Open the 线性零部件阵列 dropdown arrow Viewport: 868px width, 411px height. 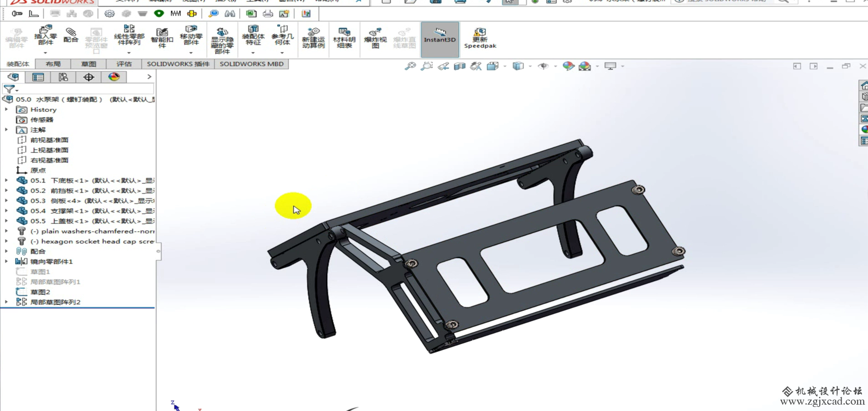click(129, 53)
